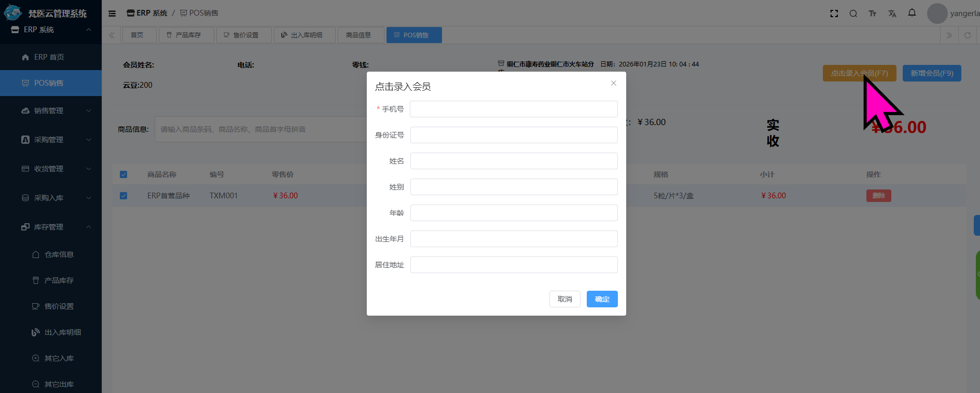980x393 pixels.
Task: Toggle the select-all checkbox in table header
Action: tap(123, 174)
